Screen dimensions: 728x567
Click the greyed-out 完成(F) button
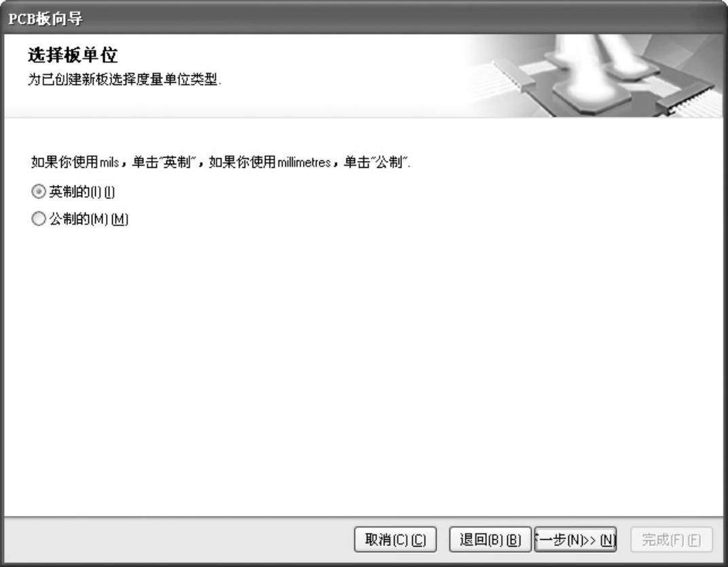point(672,540)
